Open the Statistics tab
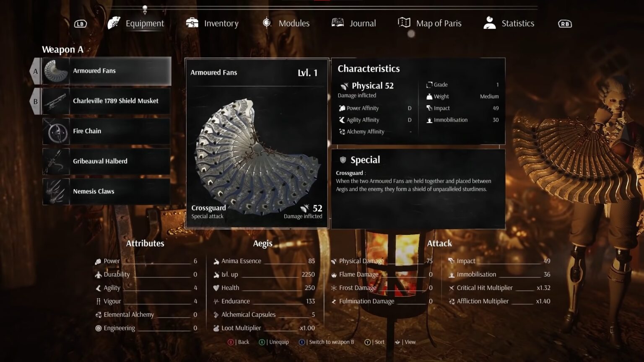This screenshot has height=362, width=644. tap(509, 23)
